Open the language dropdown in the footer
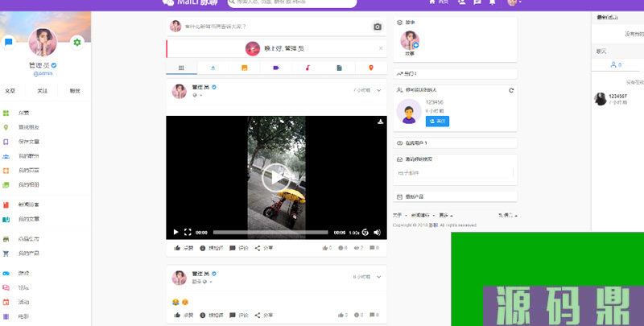The height and width of the screenshot is (326, 644). coord(508,215)
